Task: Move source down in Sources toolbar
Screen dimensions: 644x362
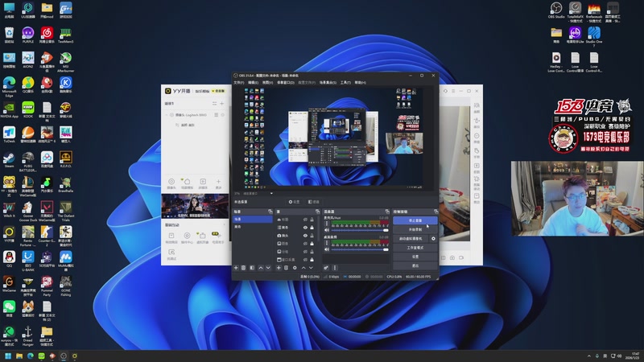Action: [311, 268]
